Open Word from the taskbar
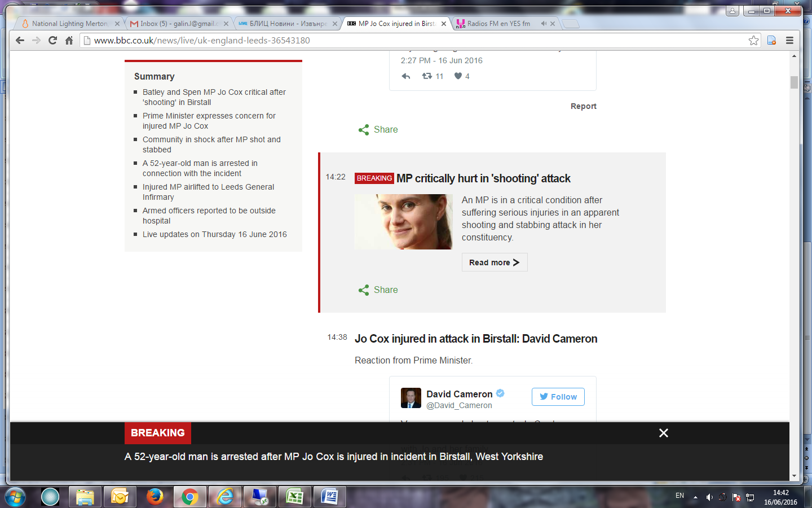 [329, 497]
